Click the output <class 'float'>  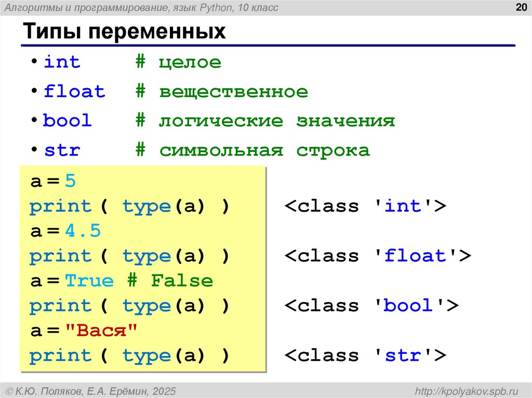tap(378, 256)
